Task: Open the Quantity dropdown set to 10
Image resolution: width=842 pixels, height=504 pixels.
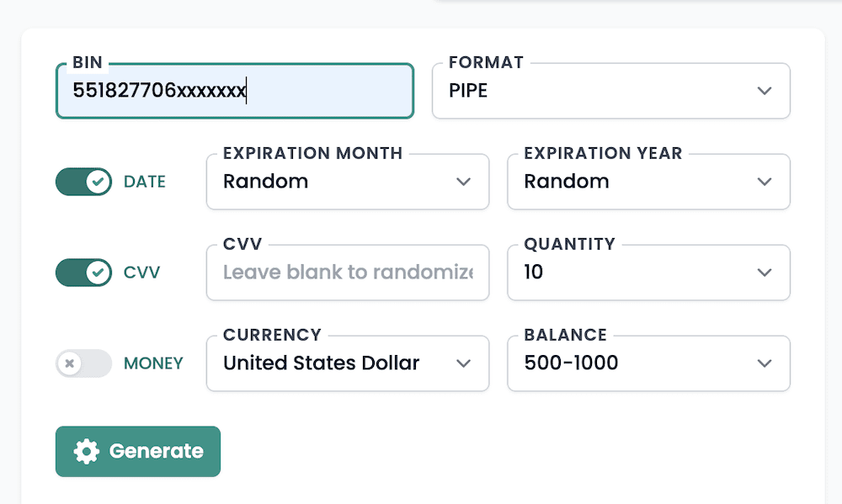Action: 648,273
